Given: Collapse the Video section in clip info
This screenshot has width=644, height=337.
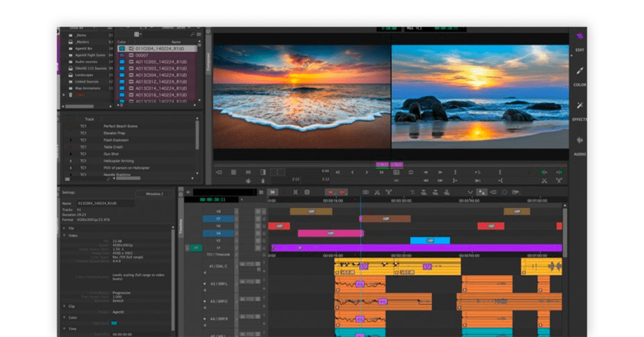Looking at the screenshot, I should click(65, 236).
